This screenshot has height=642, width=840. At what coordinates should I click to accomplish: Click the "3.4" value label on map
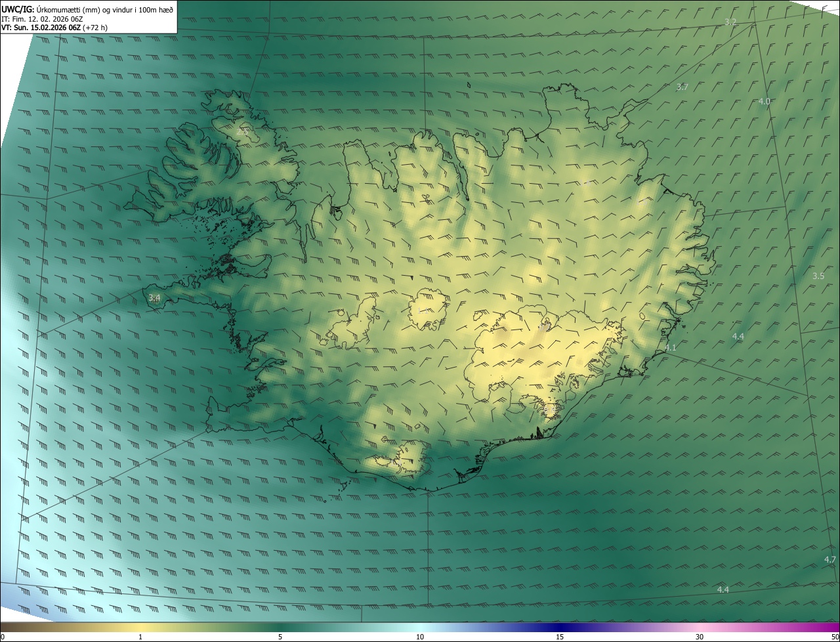154,298
